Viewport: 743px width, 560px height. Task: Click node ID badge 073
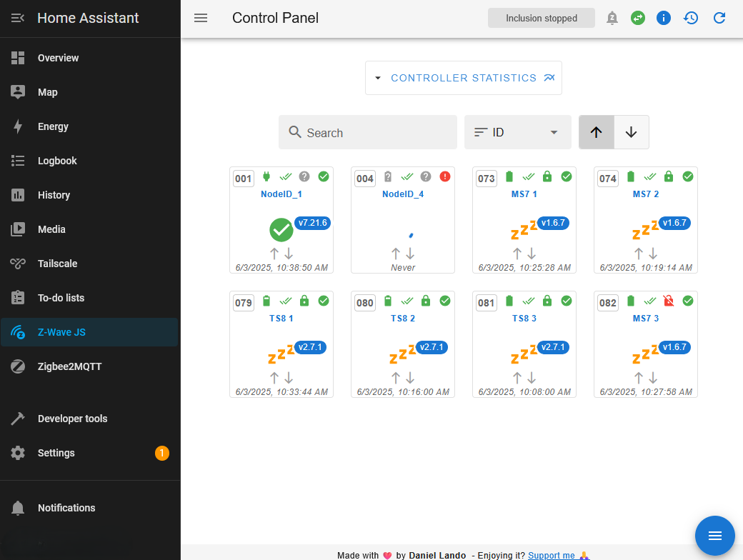487,179
